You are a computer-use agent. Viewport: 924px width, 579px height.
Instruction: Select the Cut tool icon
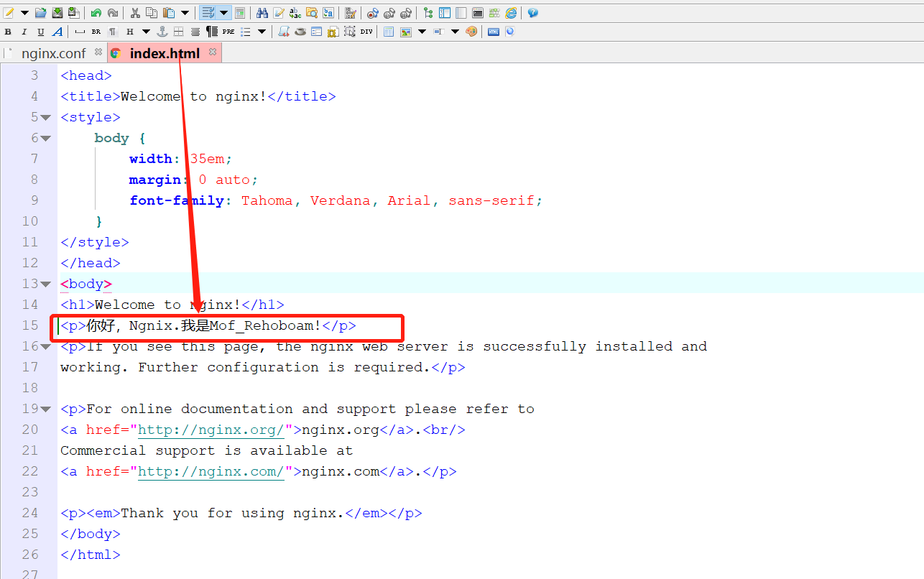pos(134,13)
